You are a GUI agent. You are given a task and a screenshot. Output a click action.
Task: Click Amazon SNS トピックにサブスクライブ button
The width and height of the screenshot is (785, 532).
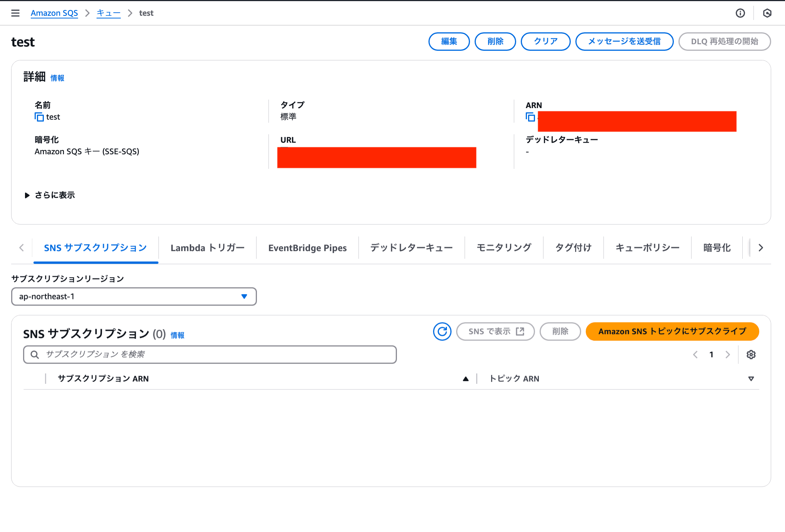672,331
